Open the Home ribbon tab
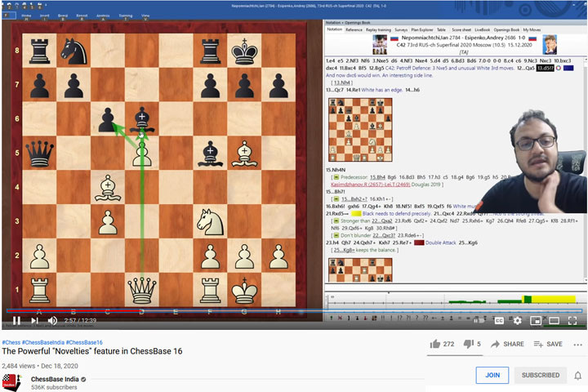The image size is (588, 392). pyautogui.click(x=26, y=16)
